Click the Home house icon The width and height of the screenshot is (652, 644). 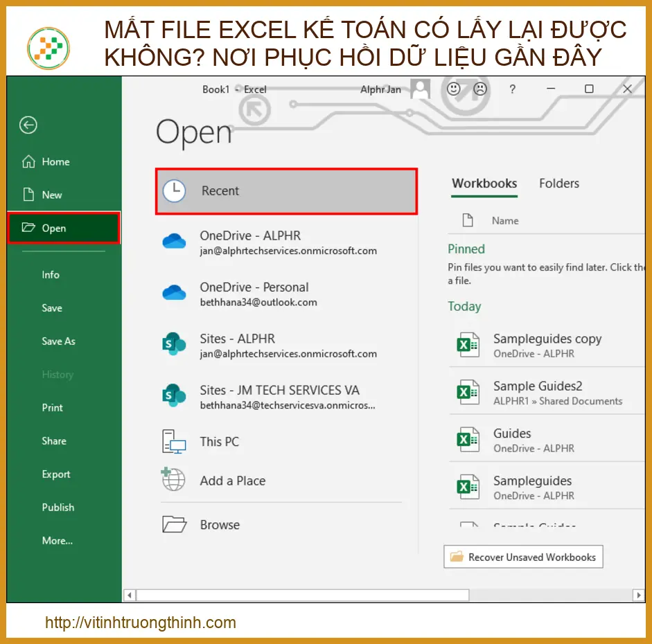pos(28,161)
